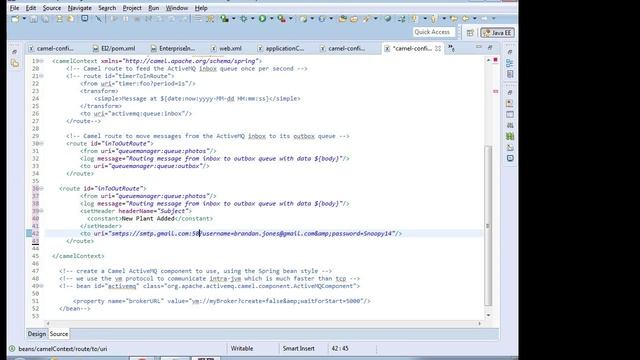This screenshot has height=360, width=640.
Task: Open the Search icon dropdown arrow
Action: tap(375, 19)
